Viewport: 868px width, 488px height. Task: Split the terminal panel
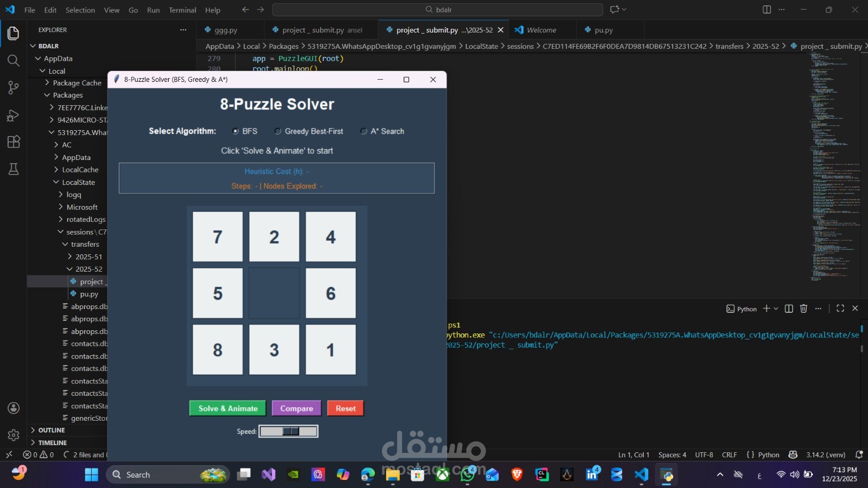[788, 309]
